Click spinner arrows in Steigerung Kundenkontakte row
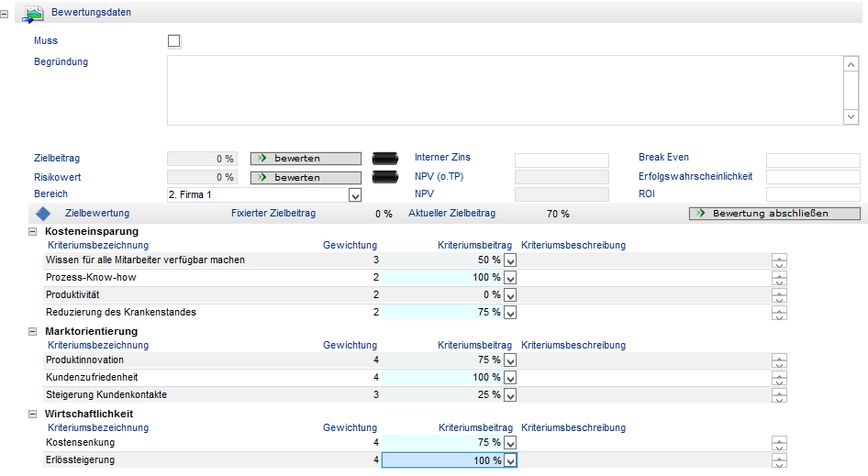868x476 pixels. click(x=779, y=395)
